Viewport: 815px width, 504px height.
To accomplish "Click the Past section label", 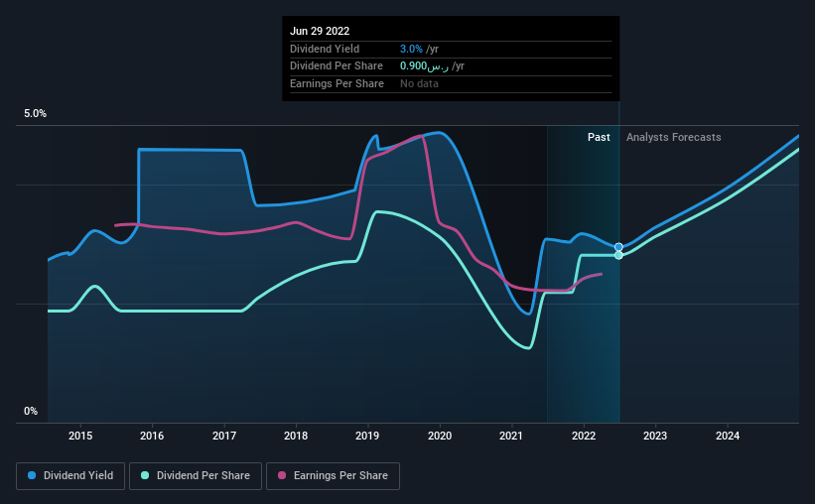I will [599, 137].
